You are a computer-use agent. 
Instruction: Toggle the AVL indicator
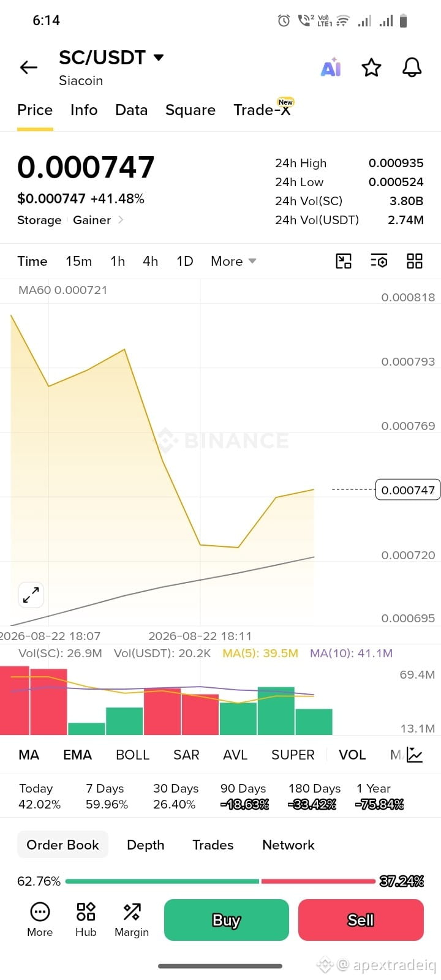235,755
